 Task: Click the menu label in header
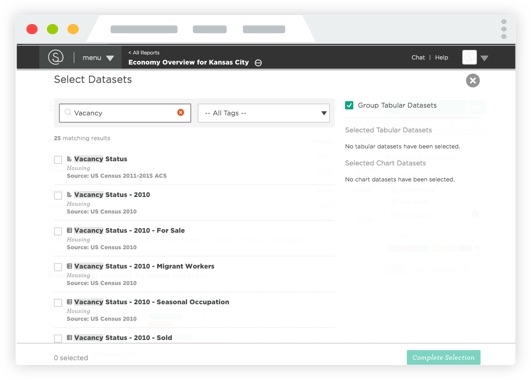[x=92, y=58]
